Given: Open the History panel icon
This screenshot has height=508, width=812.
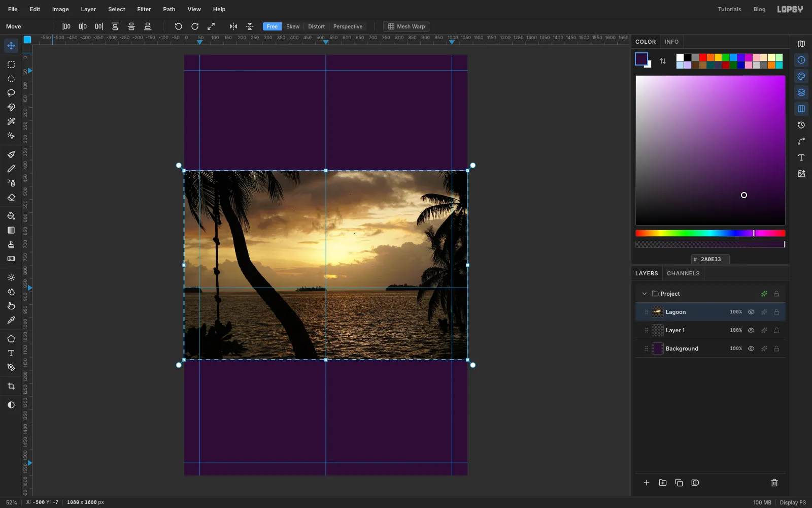Looking at the screenshot, I should [801, 125].
